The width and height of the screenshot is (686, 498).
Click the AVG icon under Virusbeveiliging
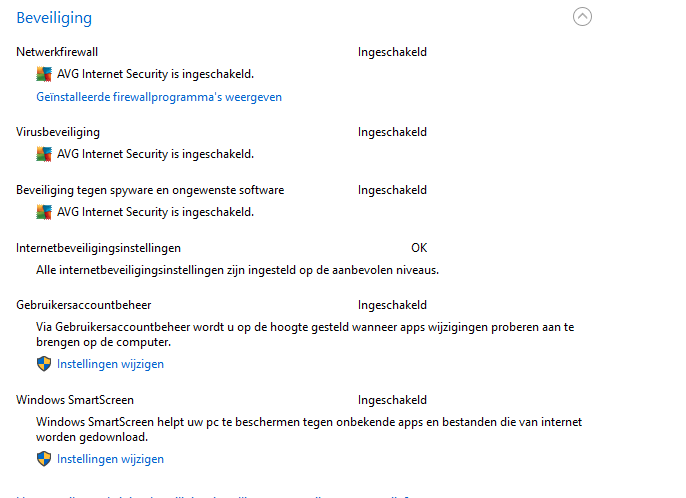pyautogui.click(x=44, y=154)
